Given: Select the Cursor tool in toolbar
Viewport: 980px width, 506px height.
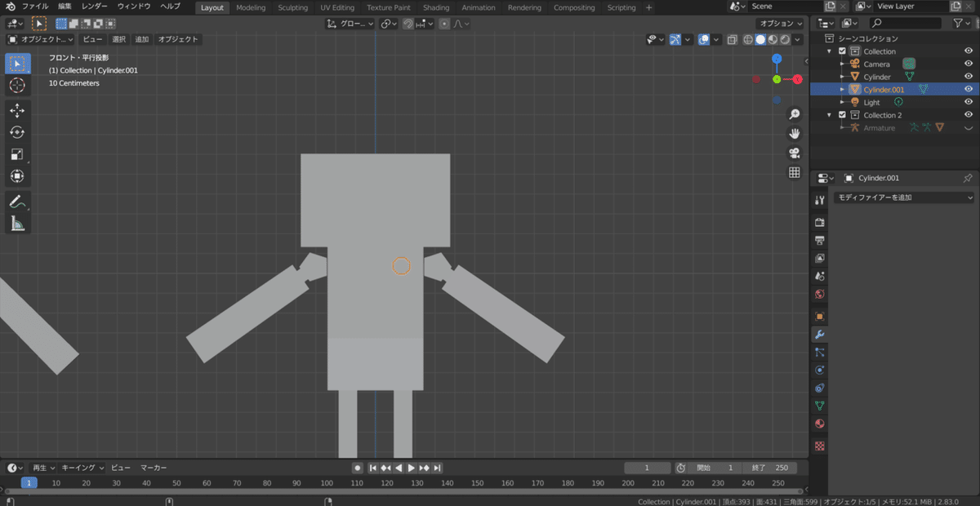Looking at the screenshot, I should 17,86.
